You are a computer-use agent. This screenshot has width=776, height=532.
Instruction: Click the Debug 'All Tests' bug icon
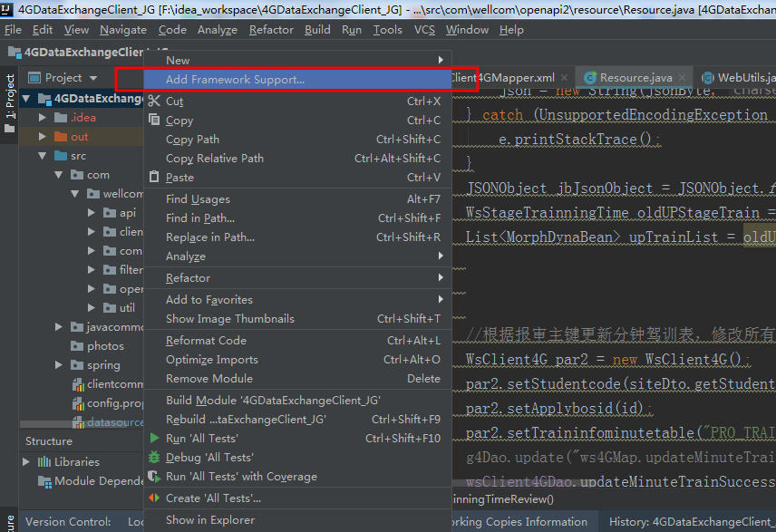point(154,458)
